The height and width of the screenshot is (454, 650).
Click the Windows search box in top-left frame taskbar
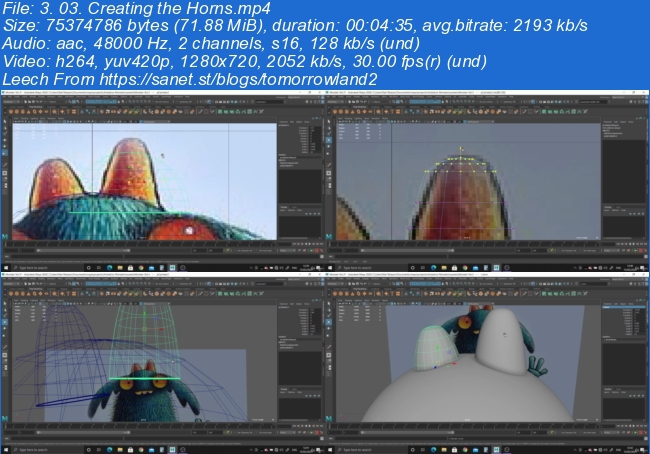click(46, 267)
